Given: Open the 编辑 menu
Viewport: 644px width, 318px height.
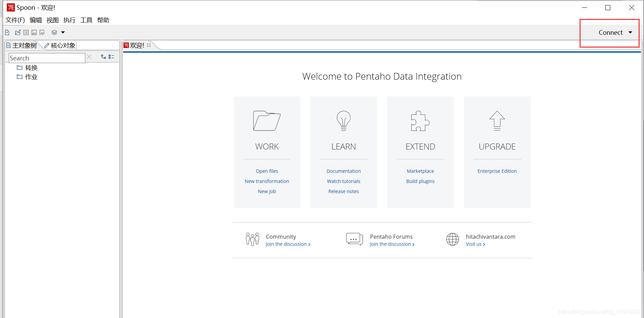Looking at the screenshot, I should pyautogui.click(x=36, y=20).
